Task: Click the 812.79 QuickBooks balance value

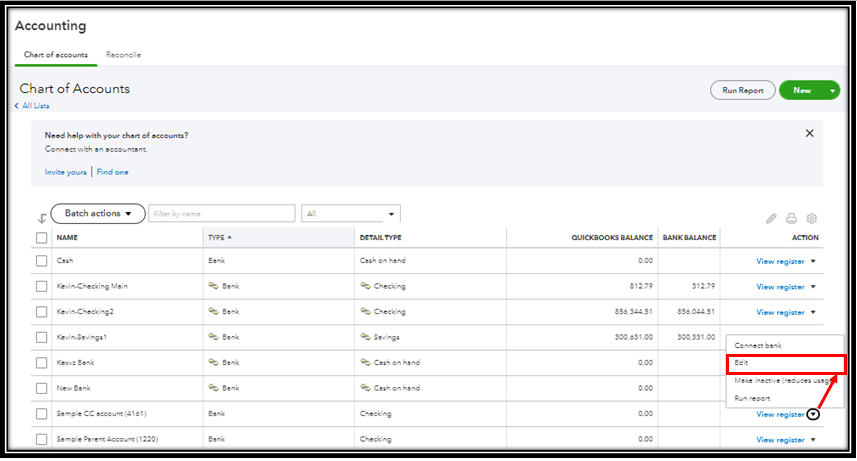Action: tap(641, 285)
